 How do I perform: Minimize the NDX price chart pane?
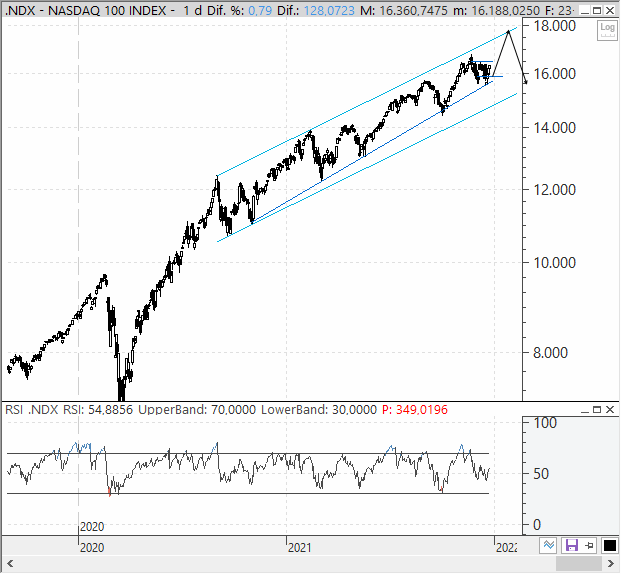click(x=585, y=11)
